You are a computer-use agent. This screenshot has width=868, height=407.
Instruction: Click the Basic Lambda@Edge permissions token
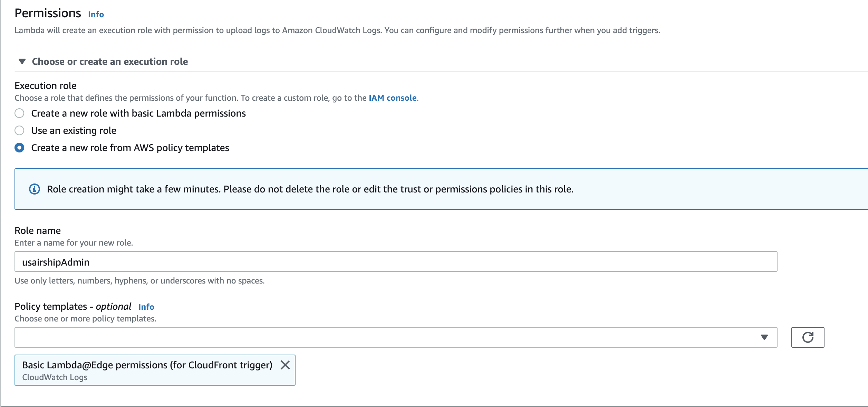click(x=155, y=370)
